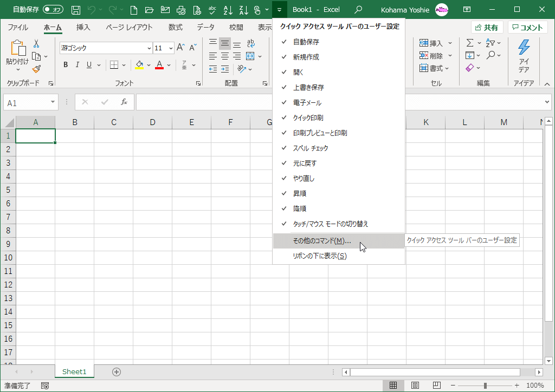This screenshot has height=392, width=555.
Task: Apply Bold formatting
Action: coord(66,64)
